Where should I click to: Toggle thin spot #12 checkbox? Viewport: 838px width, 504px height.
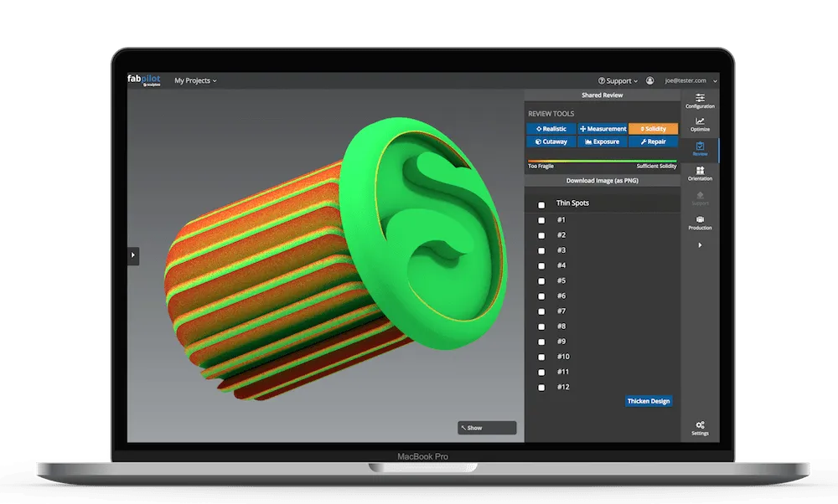541,388
